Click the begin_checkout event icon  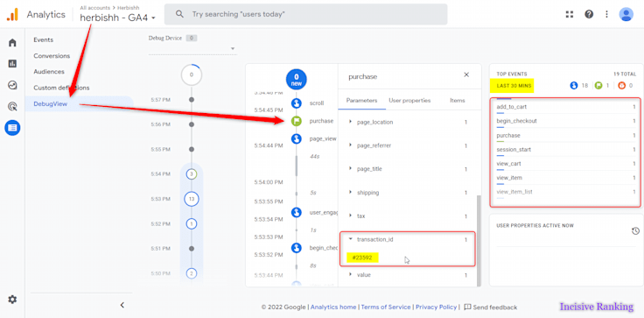(x=296, y=248)
